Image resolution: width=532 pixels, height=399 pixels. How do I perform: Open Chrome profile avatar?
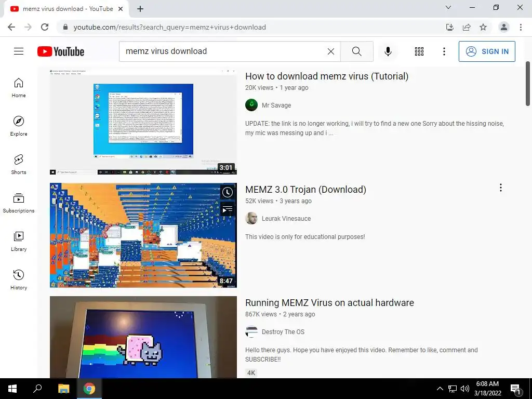click(x=504, y=27)
